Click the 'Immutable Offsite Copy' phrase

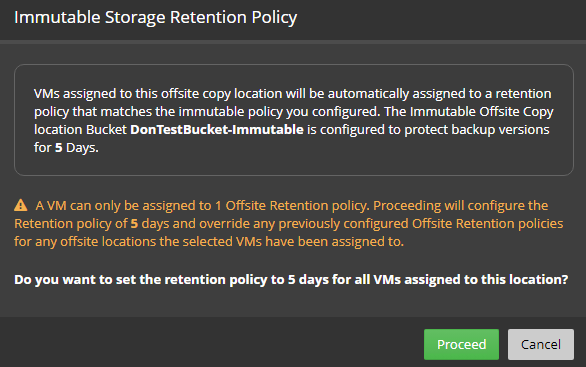tap(482, 111)
